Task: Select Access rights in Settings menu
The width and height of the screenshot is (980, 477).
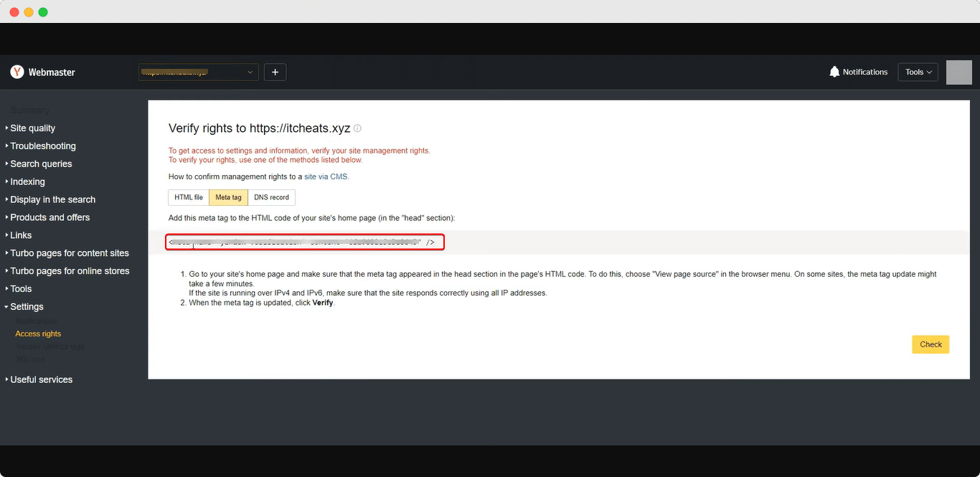Action: point(38,334)
